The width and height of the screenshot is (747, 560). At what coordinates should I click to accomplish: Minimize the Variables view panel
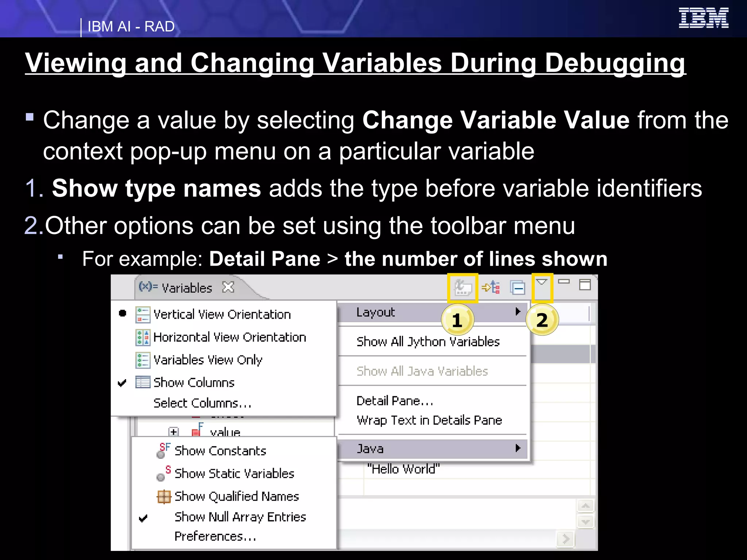point(564,281)
